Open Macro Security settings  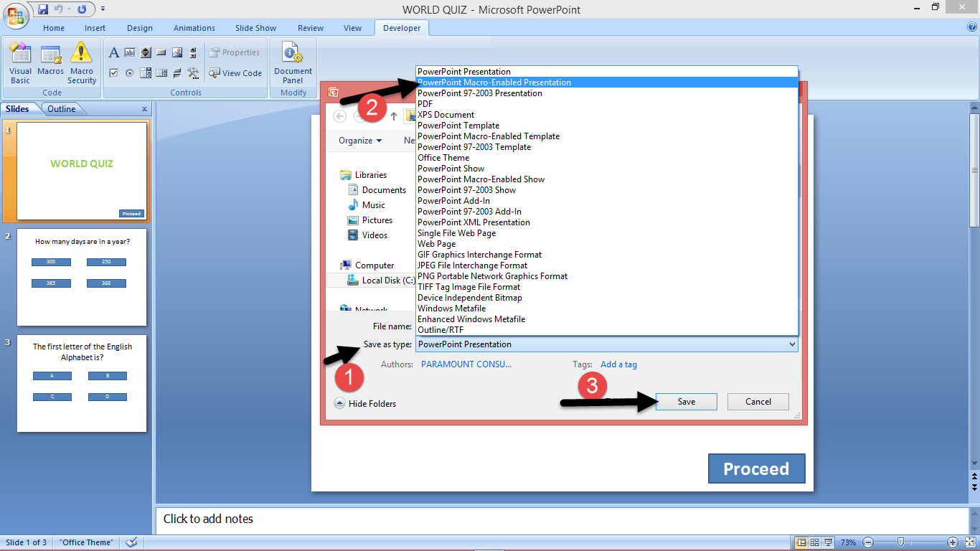(x=82, y=63)
